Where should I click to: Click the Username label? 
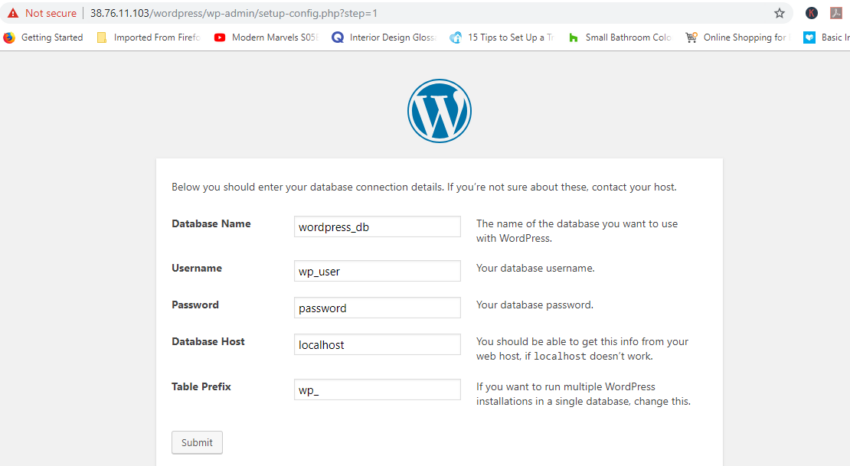tap(197, 268)
